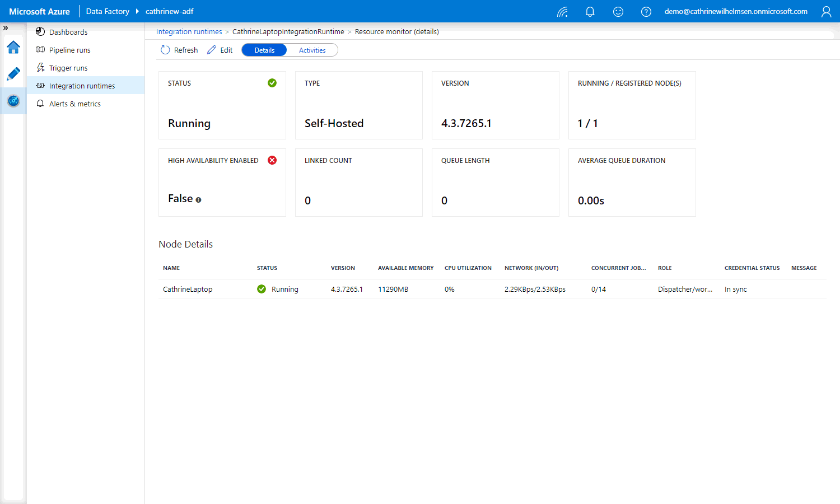The image size is (840, 504).
Task: Select the CathrineLaptop node row
Action: [x=188, y=290]
